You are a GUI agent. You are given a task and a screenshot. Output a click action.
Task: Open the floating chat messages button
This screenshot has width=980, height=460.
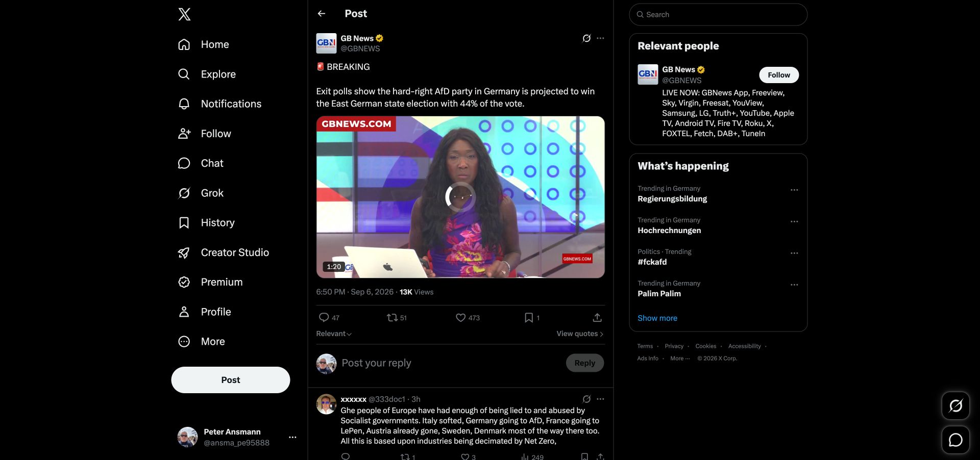(955, 440)
